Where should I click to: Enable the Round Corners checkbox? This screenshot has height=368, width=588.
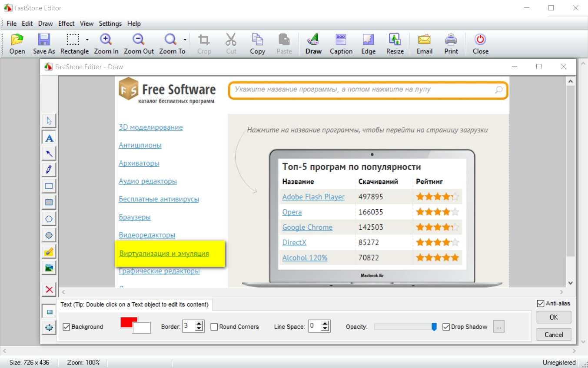(214, 327)
